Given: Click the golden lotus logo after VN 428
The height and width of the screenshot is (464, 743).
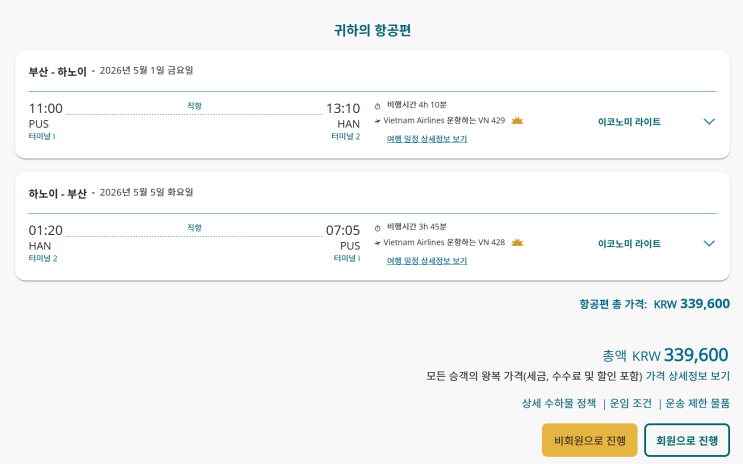Looking at the screenshot, I should tap(517, 243).
